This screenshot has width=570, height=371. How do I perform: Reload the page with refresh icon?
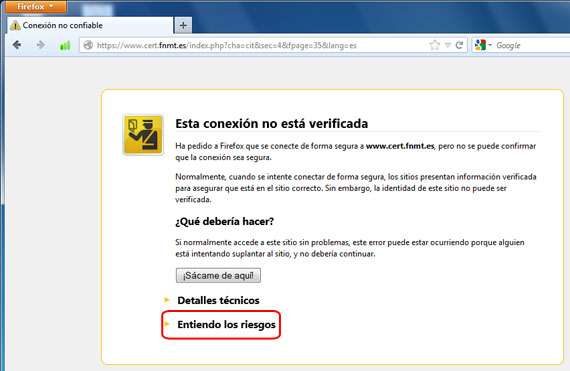point(459,45)
